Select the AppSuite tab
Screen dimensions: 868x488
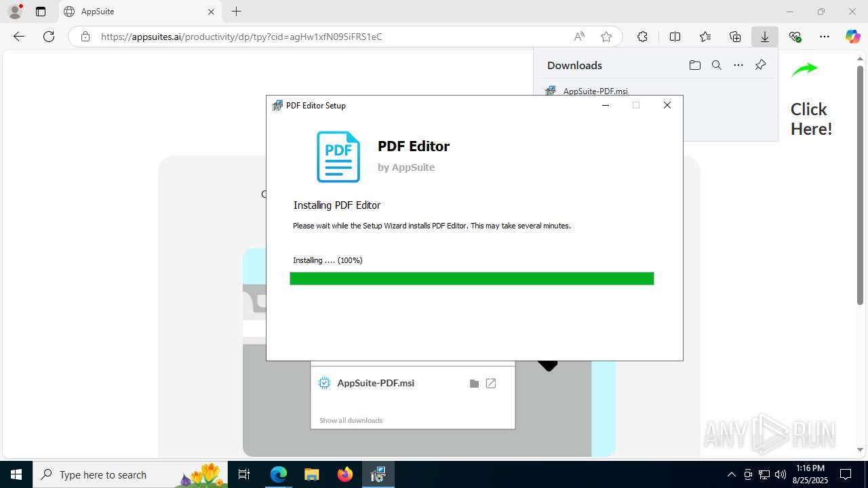pyautogui.click(x=140, y=12)
